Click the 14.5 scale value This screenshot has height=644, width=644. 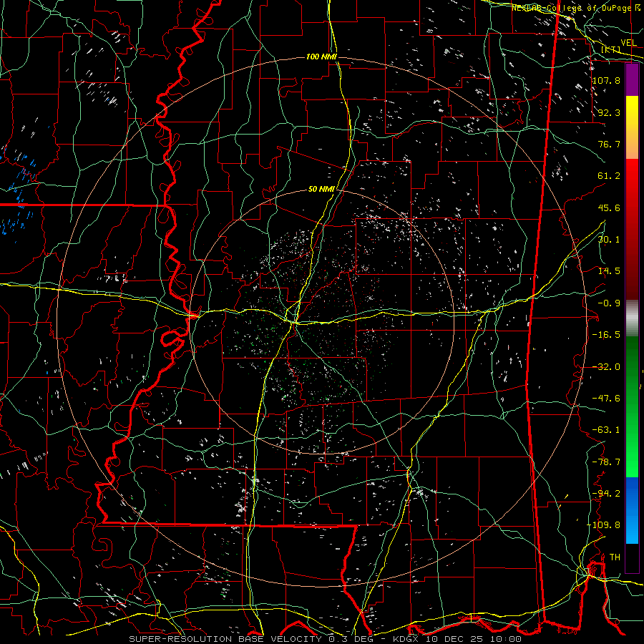[x=609, y=271]
